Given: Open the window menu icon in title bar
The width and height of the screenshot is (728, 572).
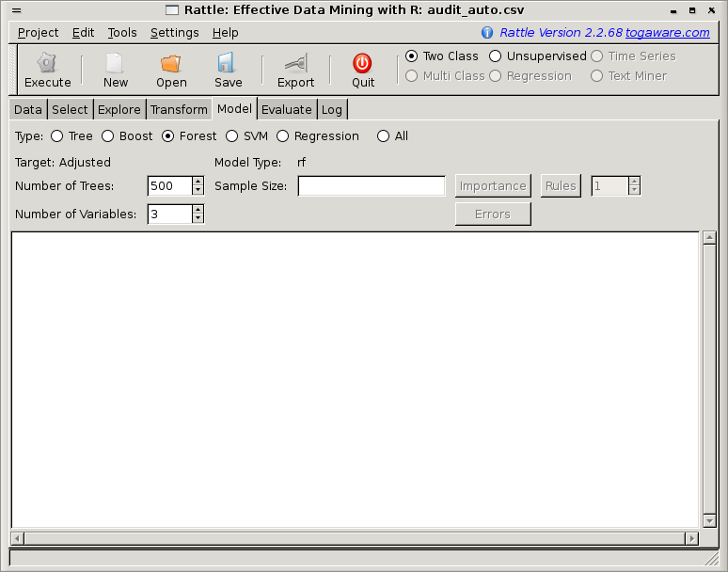Looking at the screenshot, I should point(17,10).
